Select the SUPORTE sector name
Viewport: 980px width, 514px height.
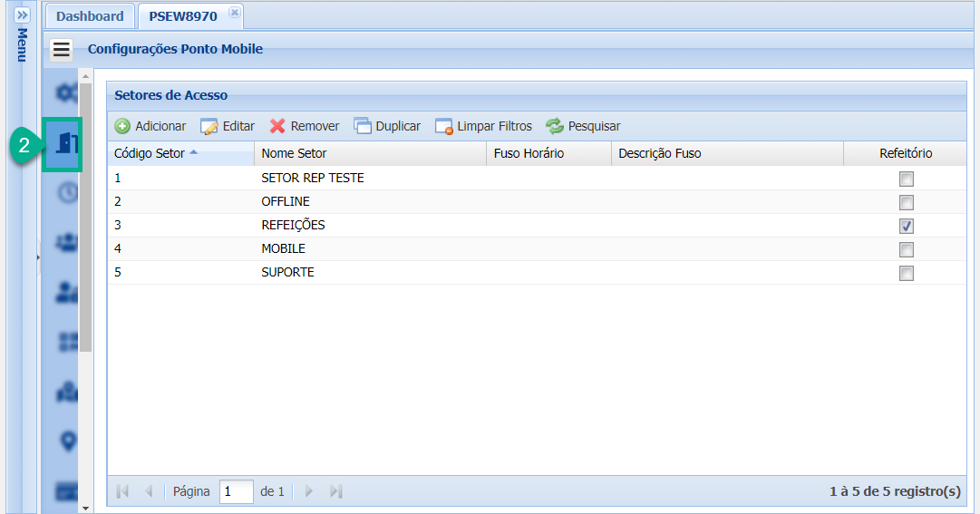(287, 273)
